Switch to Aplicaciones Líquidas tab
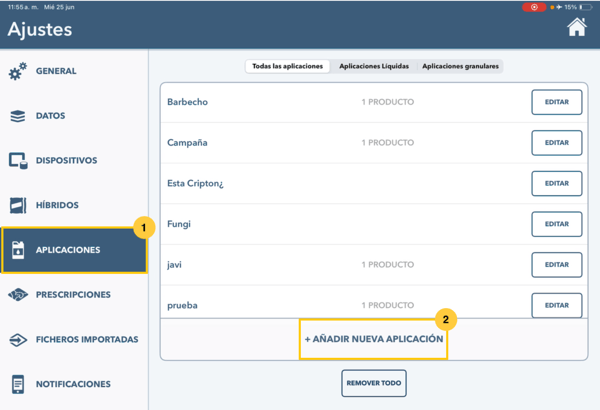The image size is (600, 410). pyautogui.click(x=374, y=66)
